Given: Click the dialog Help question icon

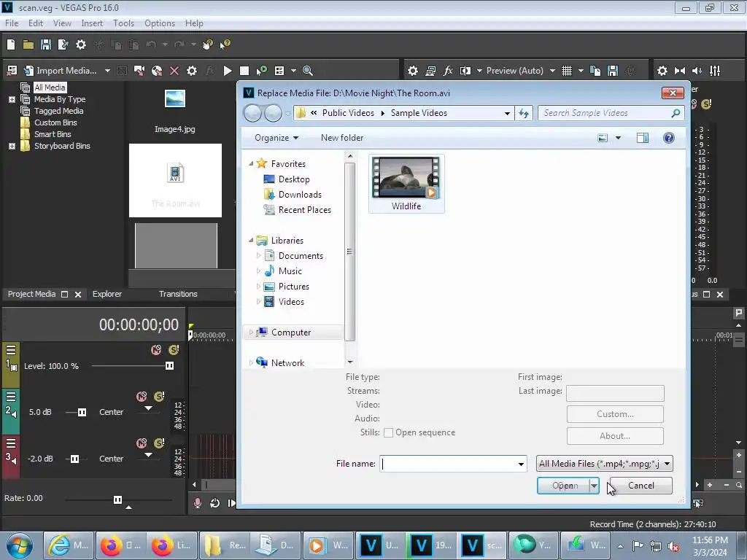Looking at the screenshot, I should tap(669, 138).
